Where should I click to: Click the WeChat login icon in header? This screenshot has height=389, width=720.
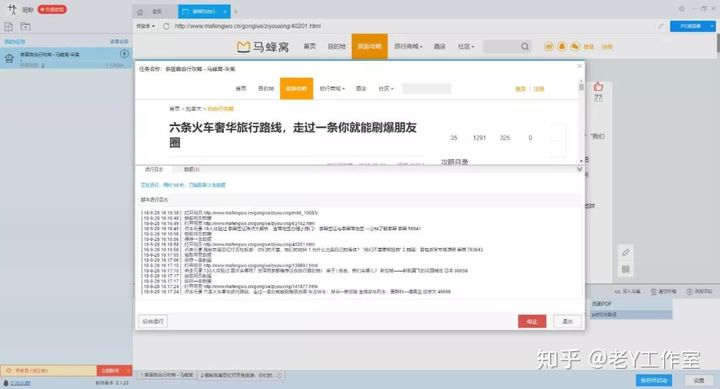pyautogui.click(x=575, y=46)
